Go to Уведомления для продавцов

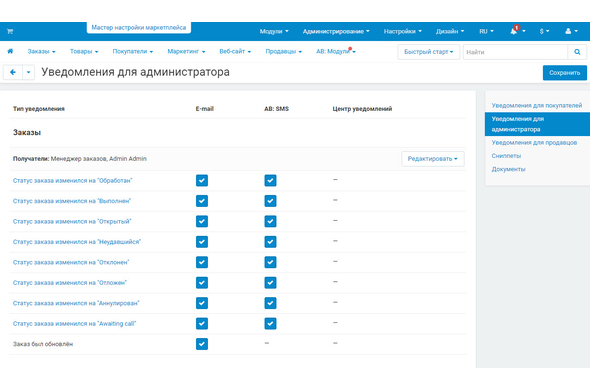coord(534,143)
